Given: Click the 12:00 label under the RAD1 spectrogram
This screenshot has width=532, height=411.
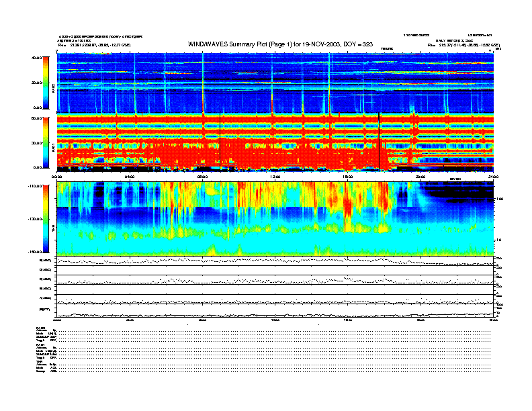Looking at the screenshot, I should point(275,177).
